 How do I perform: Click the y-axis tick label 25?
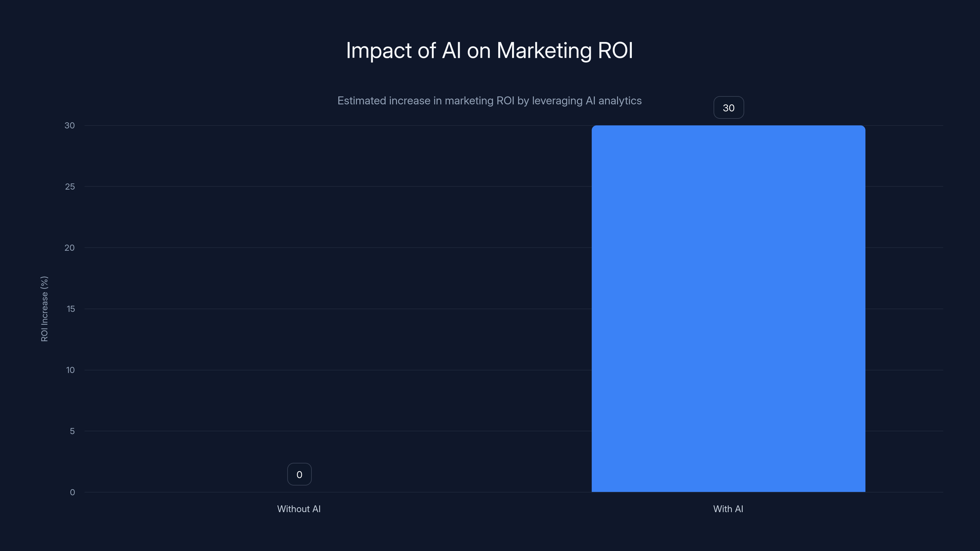point(70,187)
